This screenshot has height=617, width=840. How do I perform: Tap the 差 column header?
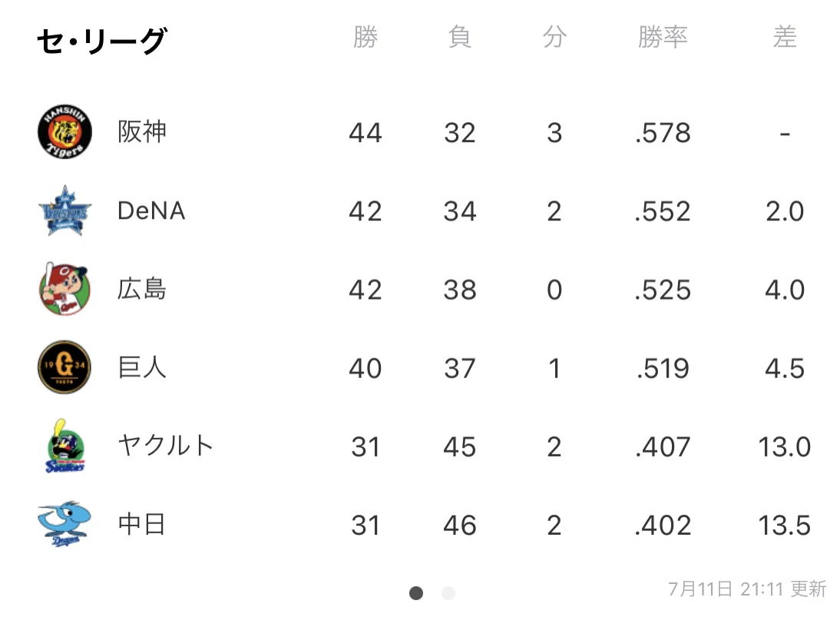tap(785, 38)
